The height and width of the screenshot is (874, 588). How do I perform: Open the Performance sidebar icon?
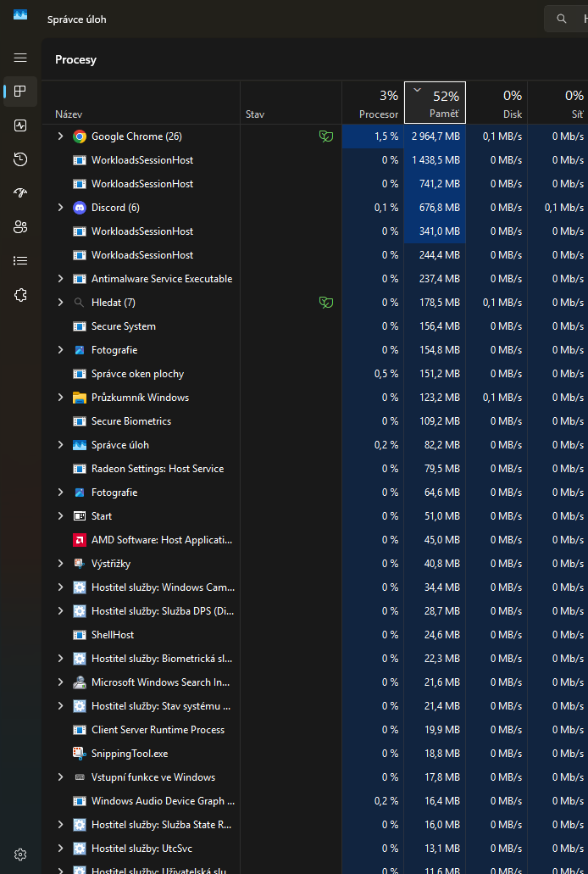click(20, 125)
